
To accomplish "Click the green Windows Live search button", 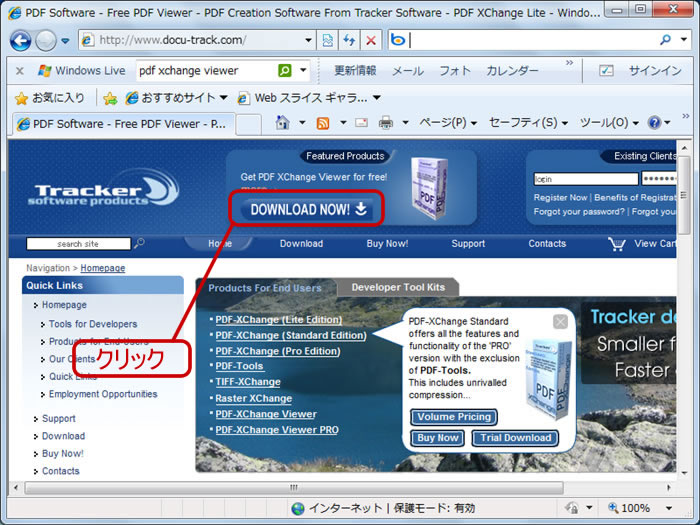I will [284, 71].
